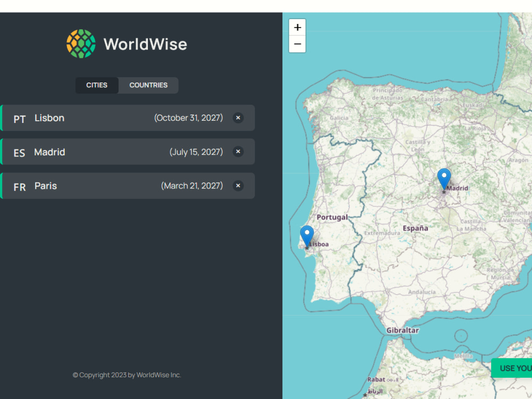Zoom out the map with minus button
This screenshot has width=532, height=399.
click(x=297, y=44)
